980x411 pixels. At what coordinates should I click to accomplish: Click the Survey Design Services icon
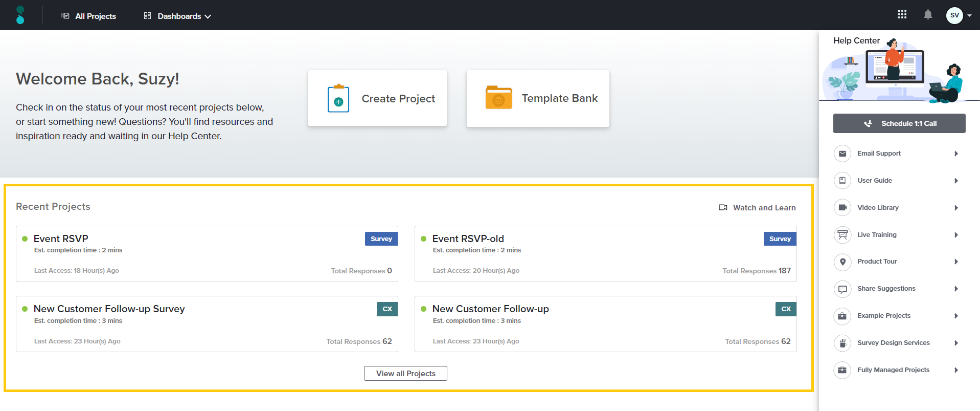[842, 343]
